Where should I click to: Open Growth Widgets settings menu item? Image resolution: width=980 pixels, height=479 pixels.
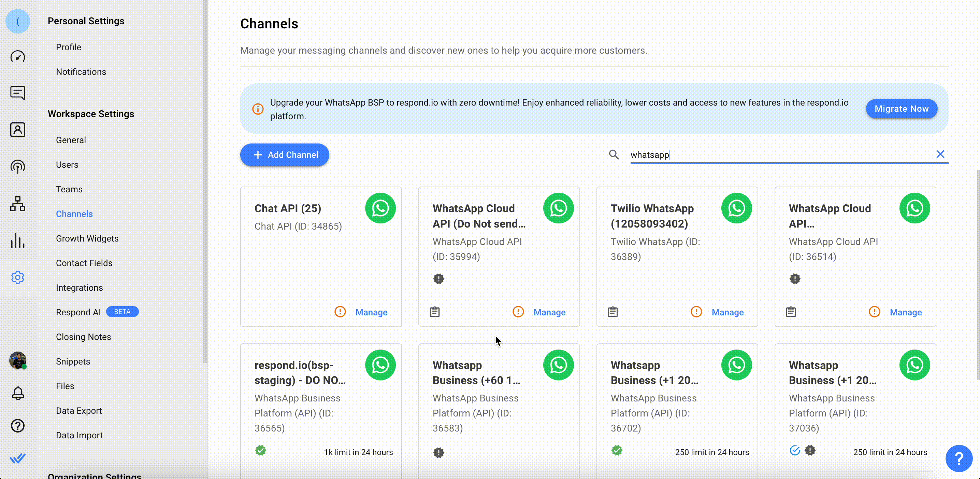[87, 238]
